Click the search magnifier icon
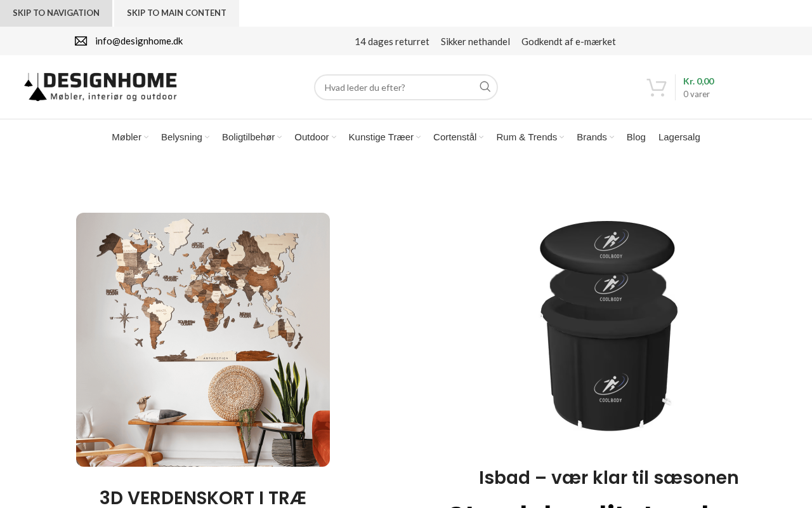This screenshot has width=812, height=508. tap(485, 87)
